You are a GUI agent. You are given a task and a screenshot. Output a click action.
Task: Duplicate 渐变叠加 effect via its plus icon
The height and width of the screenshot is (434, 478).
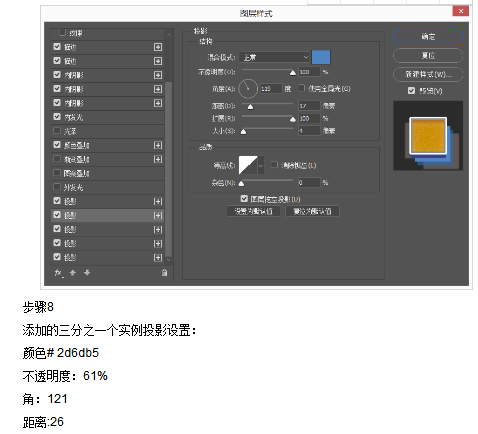click(x=158, y=159)
